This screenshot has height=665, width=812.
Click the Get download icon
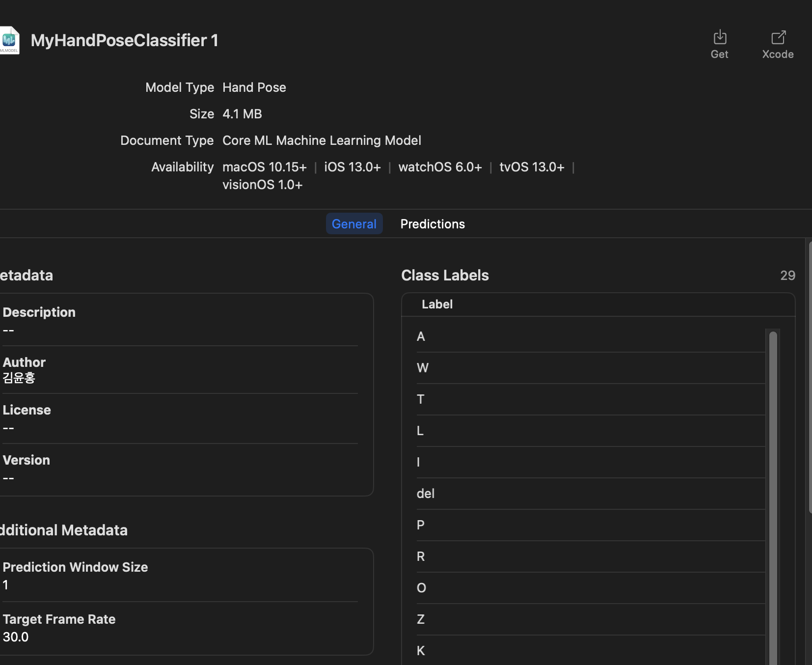coord(720,38)
